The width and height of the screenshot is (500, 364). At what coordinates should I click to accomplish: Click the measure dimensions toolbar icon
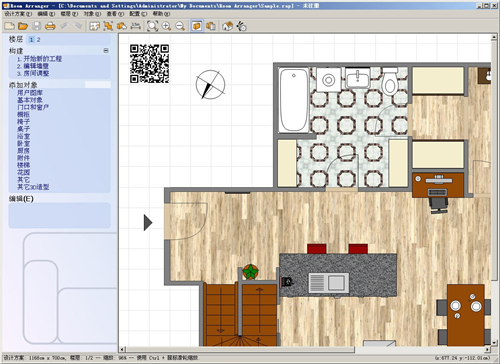click(135, 26)
